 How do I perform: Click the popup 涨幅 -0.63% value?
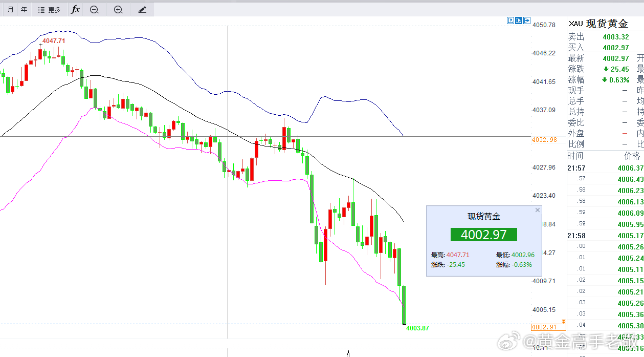[521, 265]
